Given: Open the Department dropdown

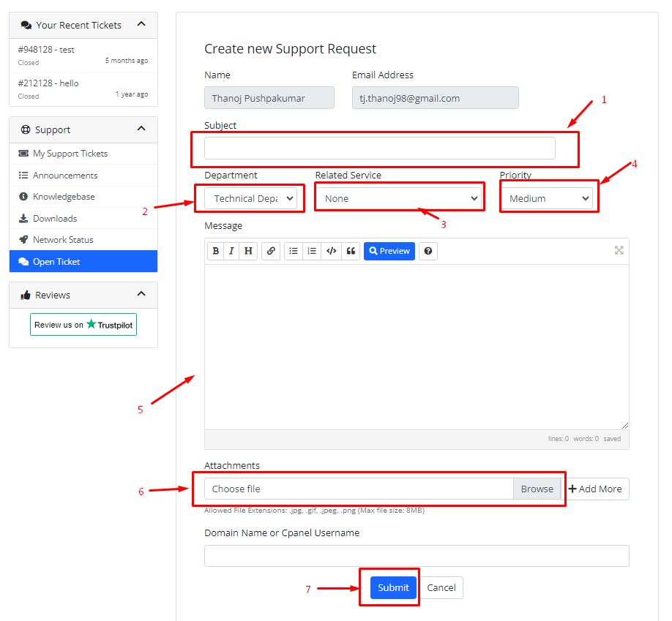Looking at the screenshot, I should pos(250,198).
